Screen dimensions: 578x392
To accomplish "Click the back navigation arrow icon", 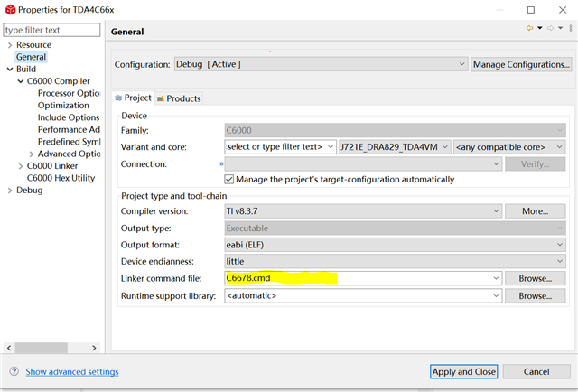I will pyautogui.click(x=530, y=29).
